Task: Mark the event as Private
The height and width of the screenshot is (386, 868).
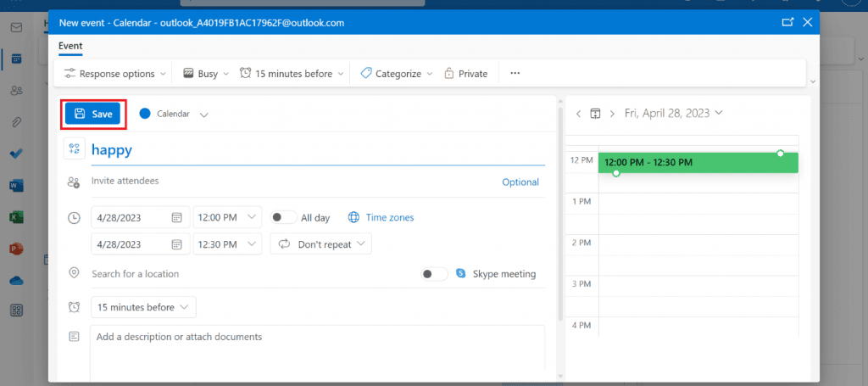Action: click(465, 74)
